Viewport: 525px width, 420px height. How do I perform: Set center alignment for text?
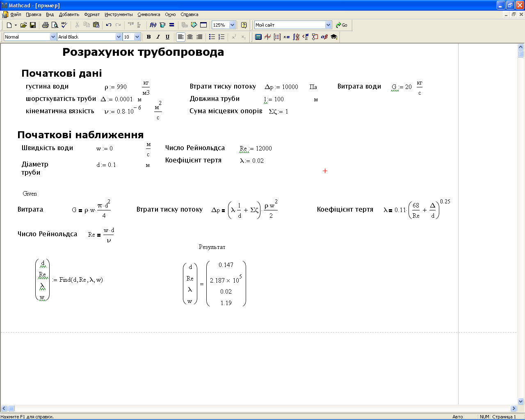190,37
